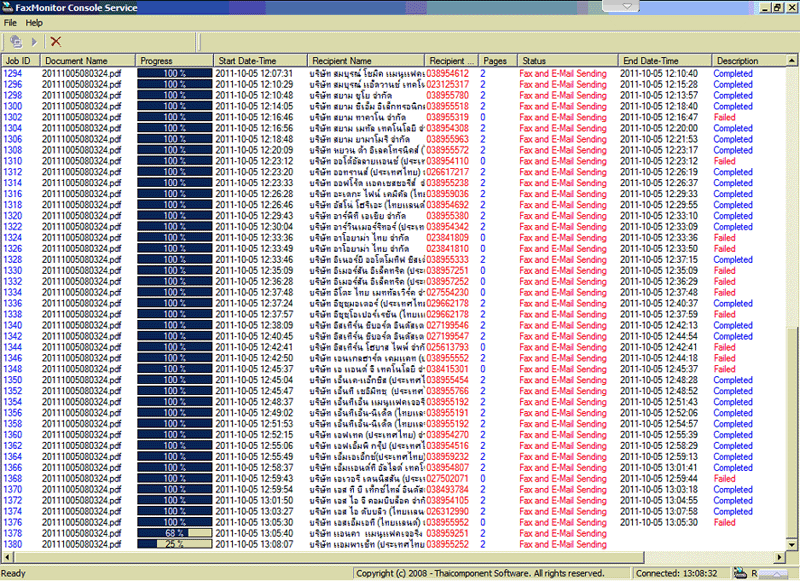800x581 pixels.
Task: Select job row 1294
Action: click(x=393, y=73)
